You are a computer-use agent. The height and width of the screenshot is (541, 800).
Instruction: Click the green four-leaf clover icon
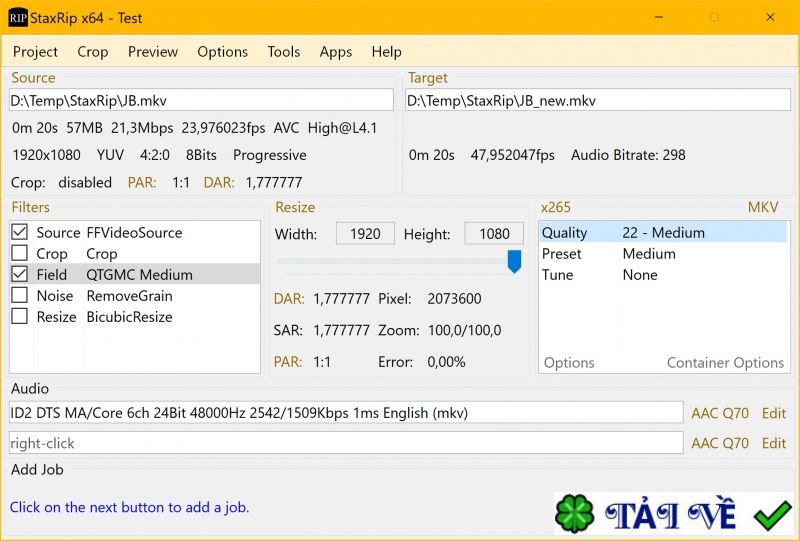click(x=575, y=515)
